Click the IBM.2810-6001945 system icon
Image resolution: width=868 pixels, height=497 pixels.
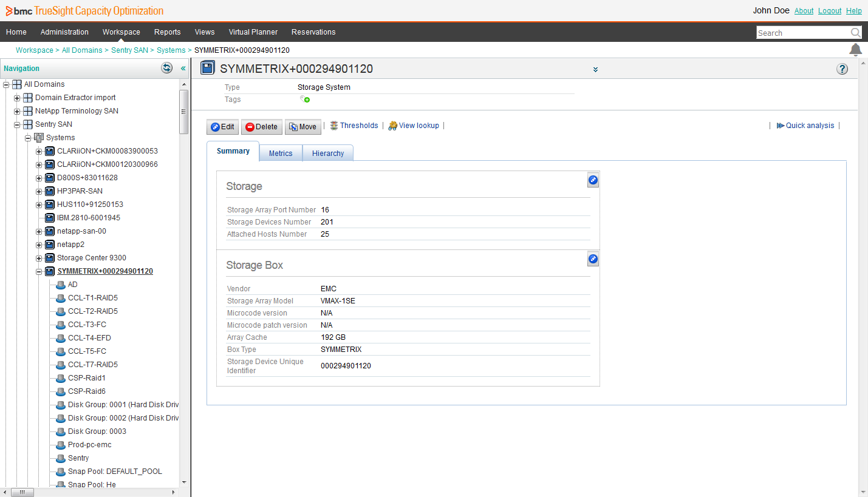click(50, 218)
